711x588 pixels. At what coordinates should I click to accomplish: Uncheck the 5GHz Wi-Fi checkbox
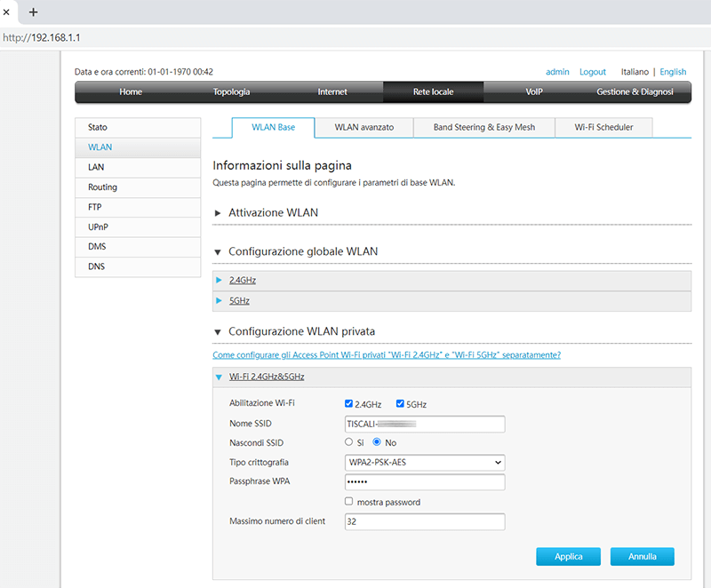click(x=400, y=404)
